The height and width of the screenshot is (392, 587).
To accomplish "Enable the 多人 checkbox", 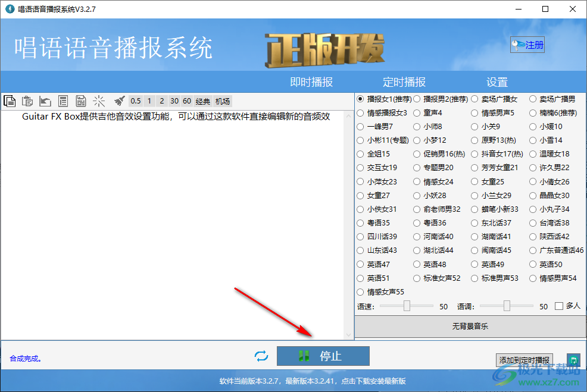I will click(558, 306).
